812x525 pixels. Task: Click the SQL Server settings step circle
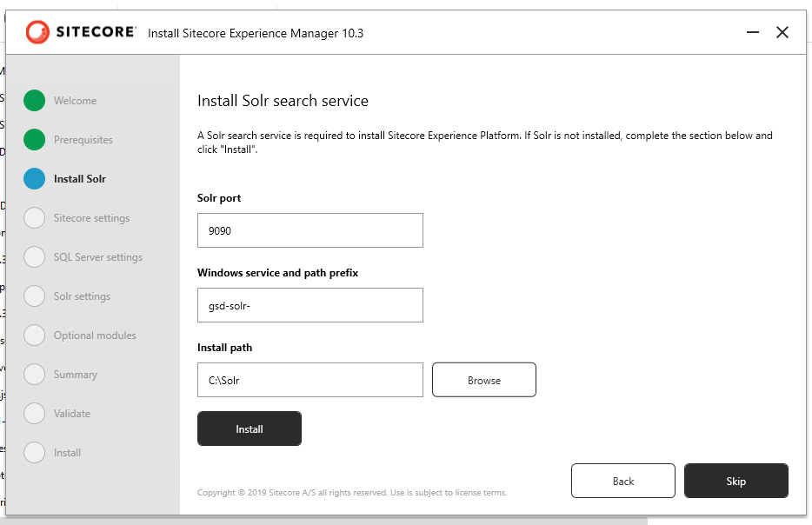point(34,257)
